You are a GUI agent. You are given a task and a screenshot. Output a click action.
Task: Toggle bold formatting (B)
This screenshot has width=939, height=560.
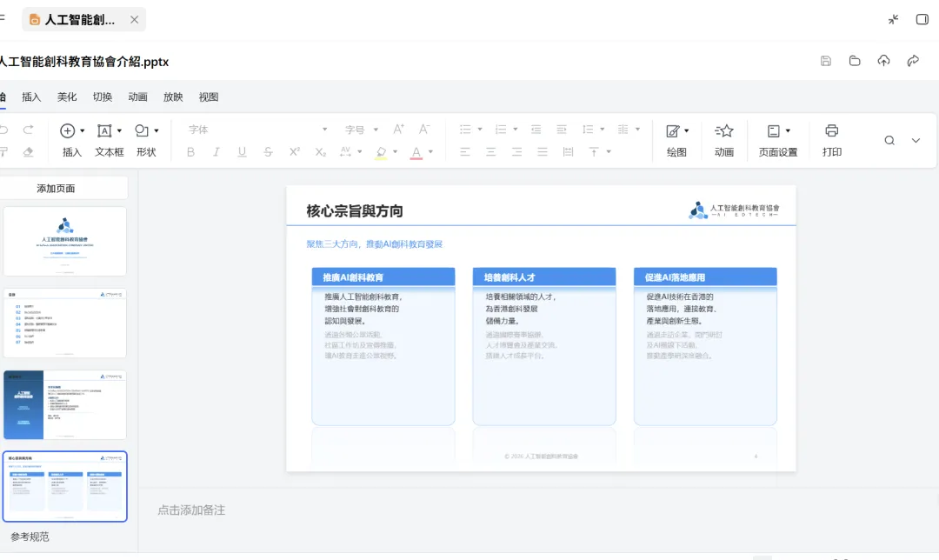pos(190,152)
